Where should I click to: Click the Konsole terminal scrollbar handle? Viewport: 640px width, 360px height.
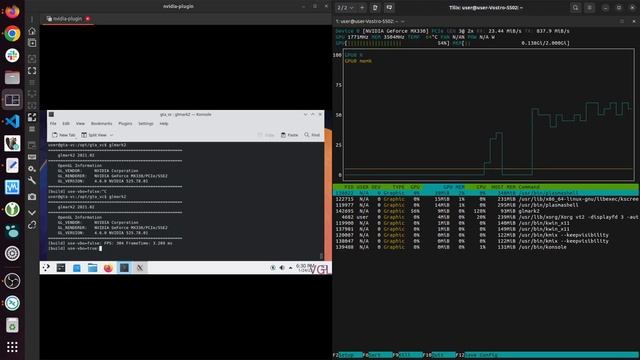pos(321,256)
